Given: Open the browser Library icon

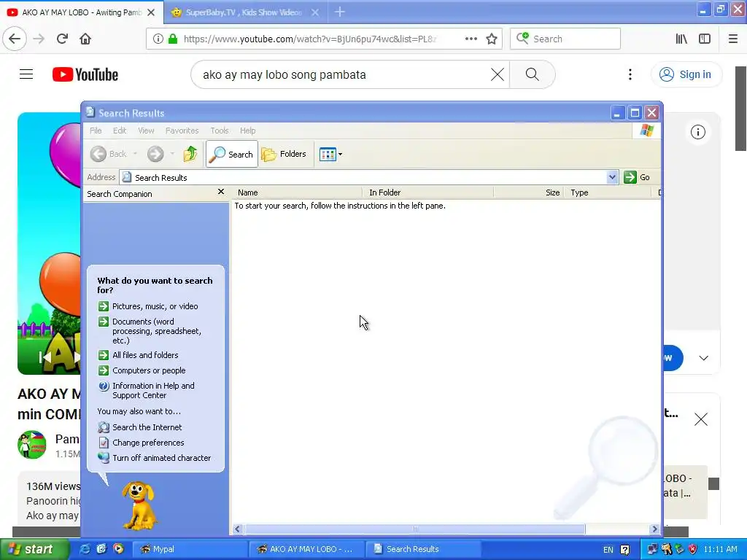Looking at the screenshot, I should click(682, 39).
